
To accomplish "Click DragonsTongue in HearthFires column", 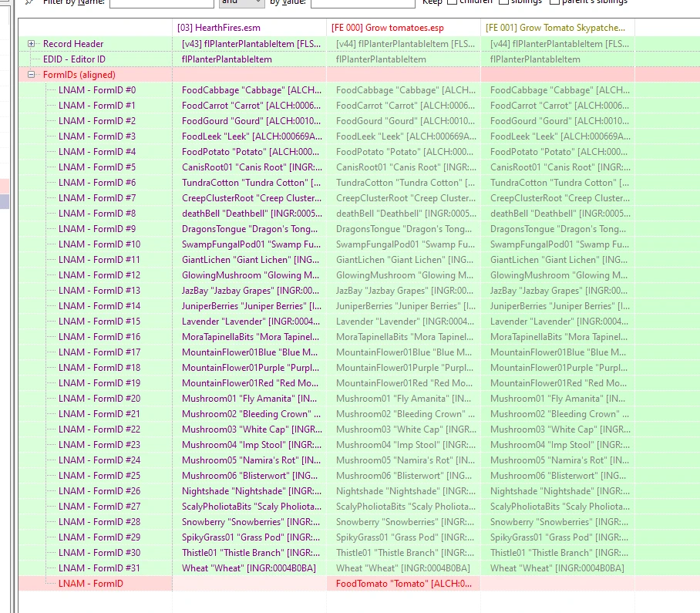I will pos(250,228).
